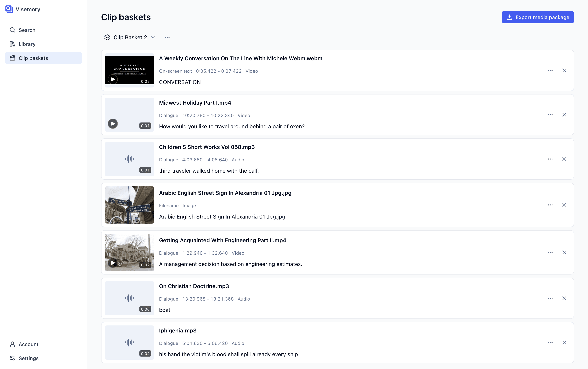The width and height of the screenshot is (588, 369).
Task: Remove Weekly Conversation clip from basket
Action: click(x=564, y=71)
